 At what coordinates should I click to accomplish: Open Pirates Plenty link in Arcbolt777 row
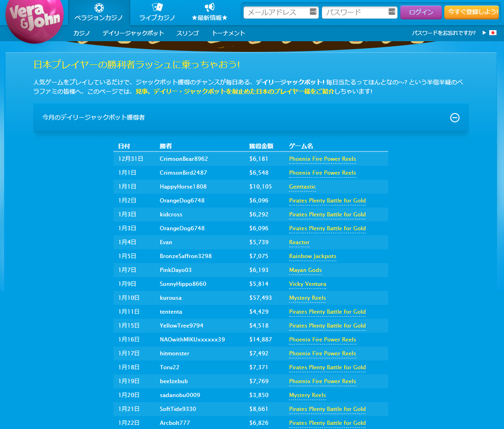pos(327,423)
